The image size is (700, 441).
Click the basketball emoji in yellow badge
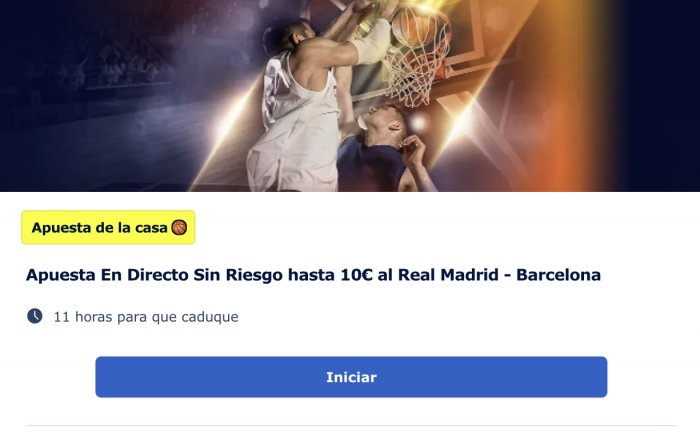click(x=179, y=227)
